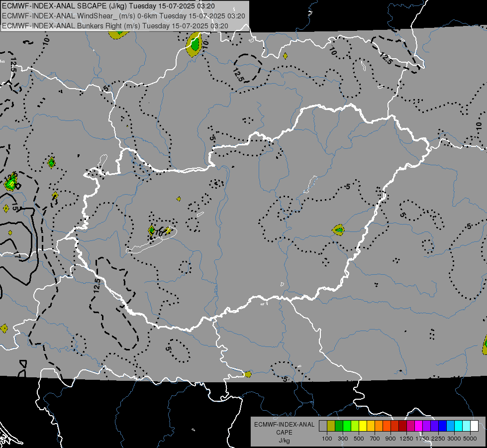Image resolution: width=487 pixels, height=448 pixels.
Task: Click the 10 contour label near Lake Balaton
Action: [x=159, y=232]
